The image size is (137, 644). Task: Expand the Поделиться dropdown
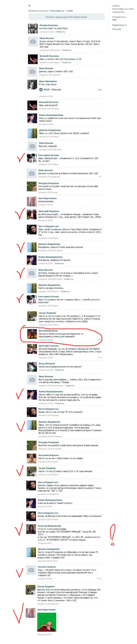pos(119,25)
